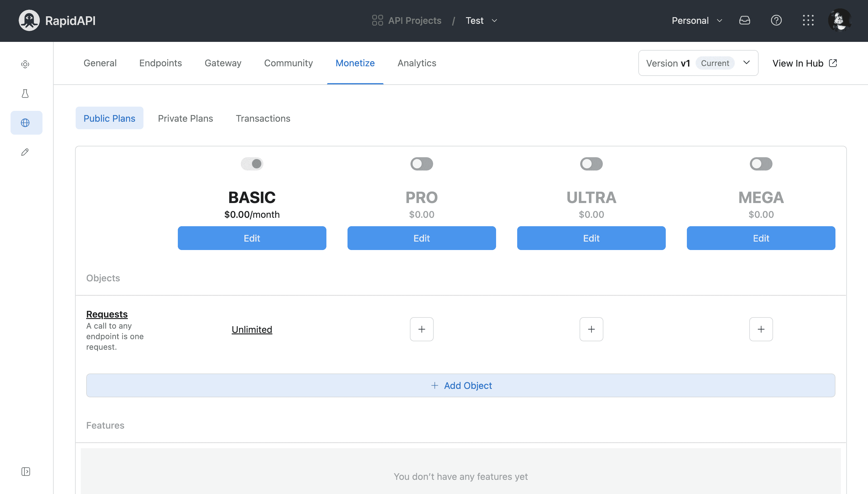Image resolution: width=868 pixels, height=494 pixels.
Task: Click the help question mark icon
Action: tap(775, 20)
